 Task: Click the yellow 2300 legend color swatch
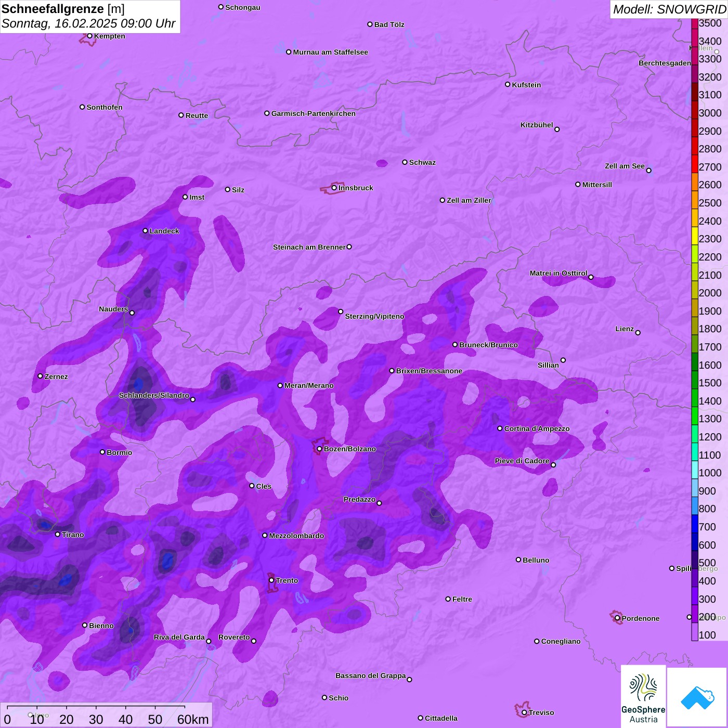click(695, 236)
